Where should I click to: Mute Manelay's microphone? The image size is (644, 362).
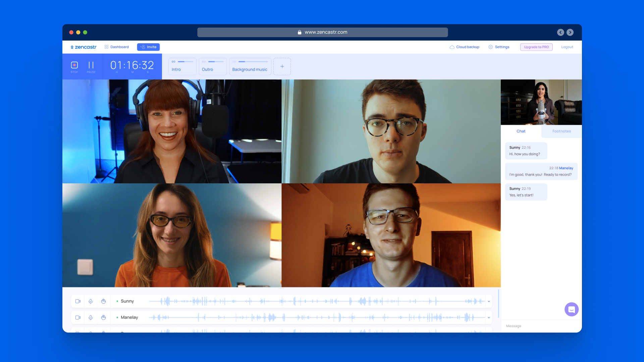[x=91, y=317]
